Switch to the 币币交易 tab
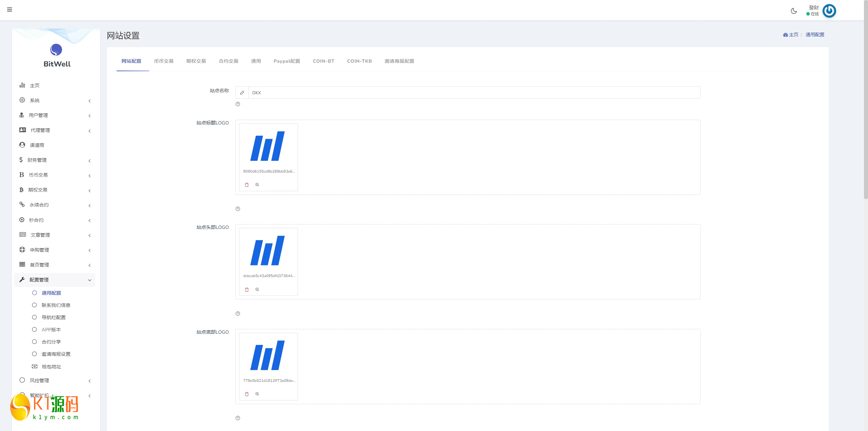This screenshot has height=431, width=868. (164, 61)
